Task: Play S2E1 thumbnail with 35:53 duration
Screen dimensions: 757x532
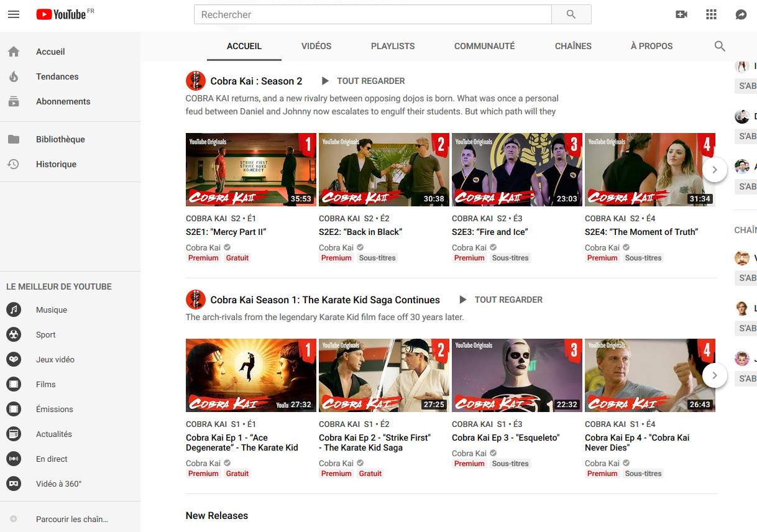Action: coord(251,170)
